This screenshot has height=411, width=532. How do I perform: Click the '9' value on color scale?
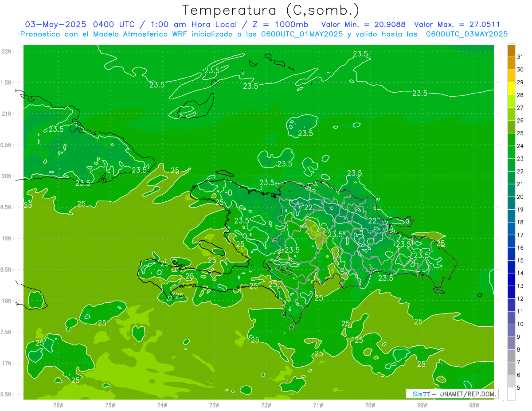click(x=519, y=337)
